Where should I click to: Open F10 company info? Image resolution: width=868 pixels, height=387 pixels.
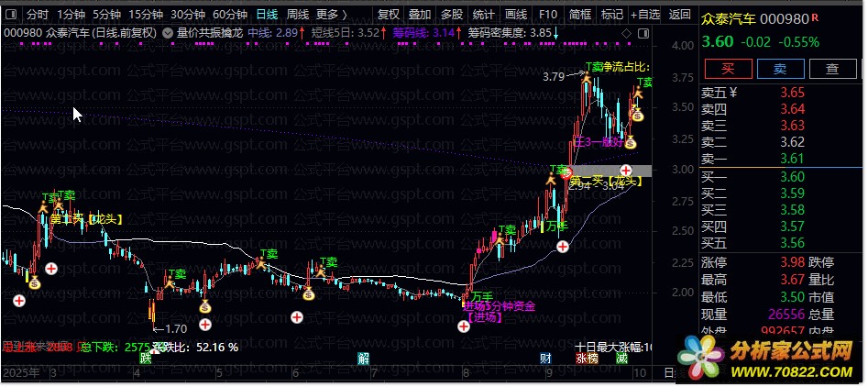coord(548,15)
